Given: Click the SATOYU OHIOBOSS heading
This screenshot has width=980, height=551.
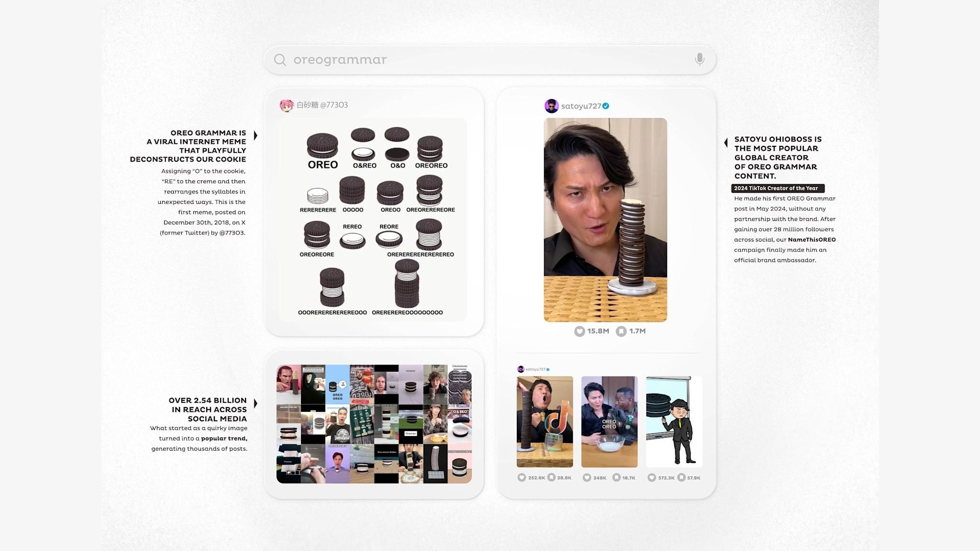Looking at the screenshot, I should 778,157.
